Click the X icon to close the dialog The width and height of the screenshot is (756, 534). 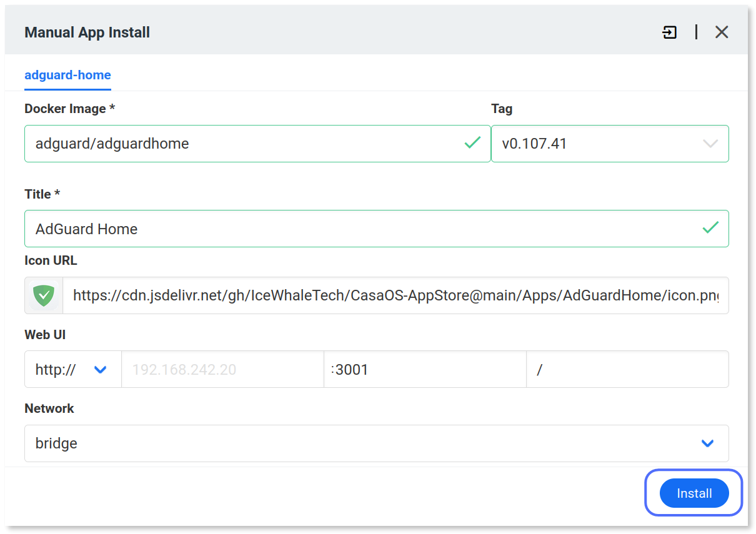click(722, 32)
